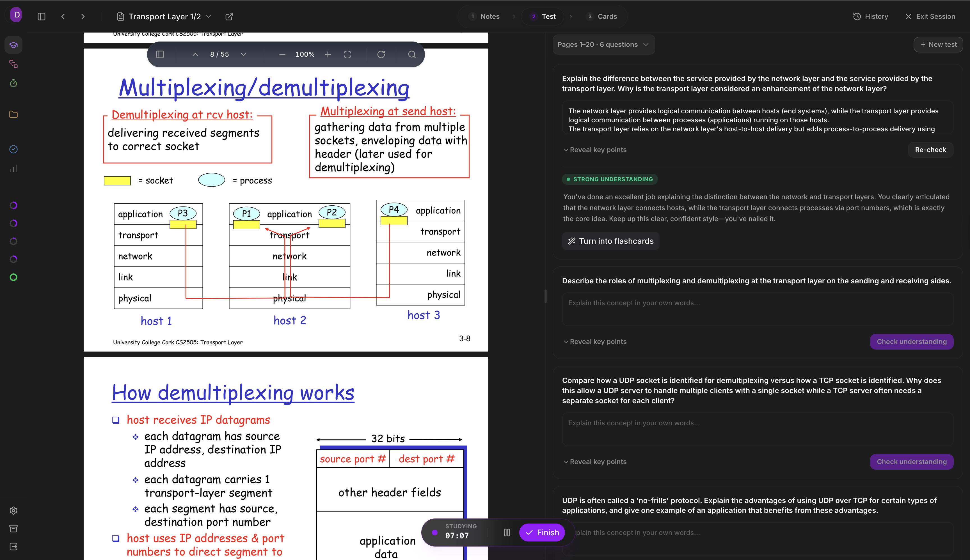Open PDF search magnifier

tap(412, 55)
